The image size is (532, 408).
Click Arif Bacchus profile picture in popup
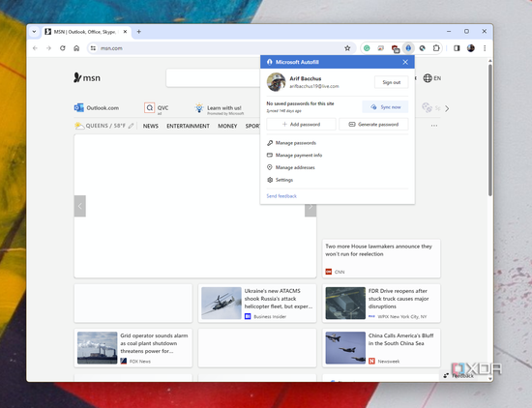coord(277,82)
